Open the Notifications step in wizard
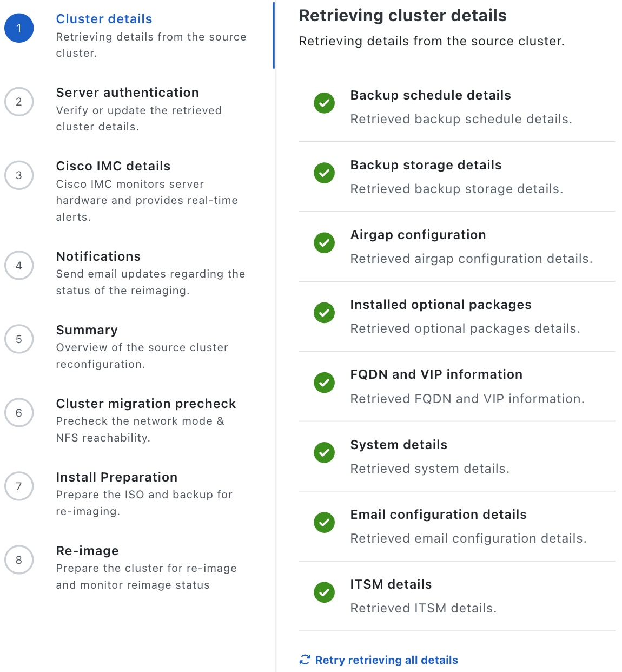Viewport: 622px width, 672px height. [x=98, y=256]
